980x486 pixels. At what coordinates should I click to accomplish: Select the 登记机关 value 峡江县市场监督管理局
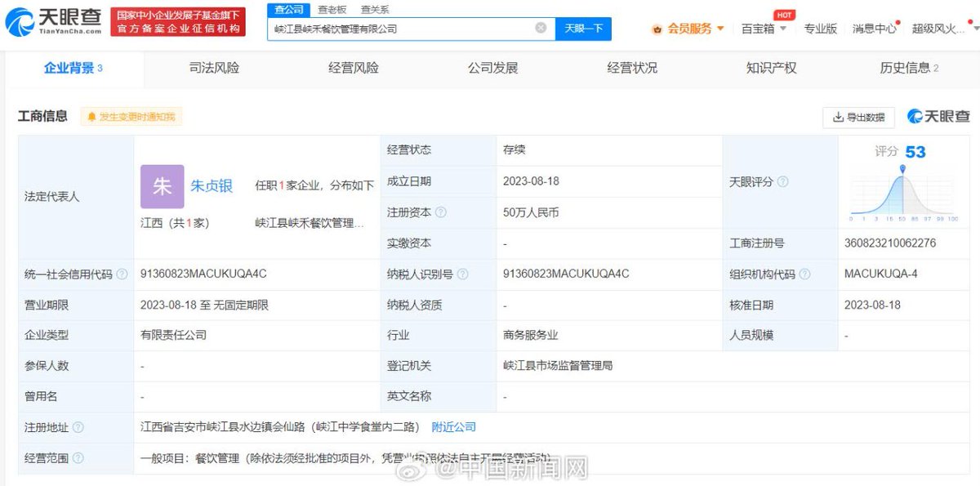[x=558, y=366]
